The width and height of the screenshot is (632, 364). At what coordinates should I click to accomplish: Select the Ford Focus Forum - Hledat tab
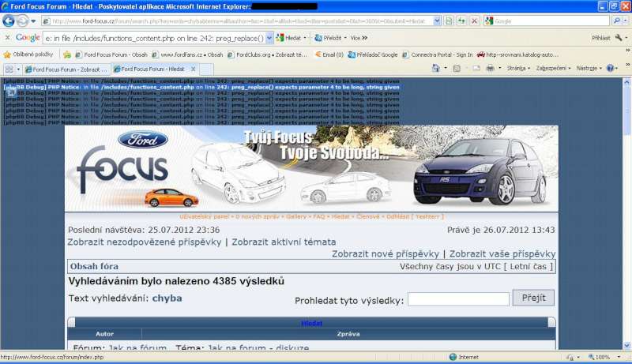tap(154, 69)
